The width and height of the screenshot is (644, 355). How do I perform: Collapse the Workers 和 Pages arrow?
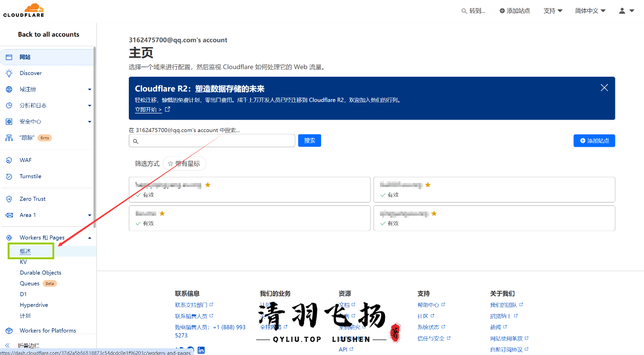90,238
